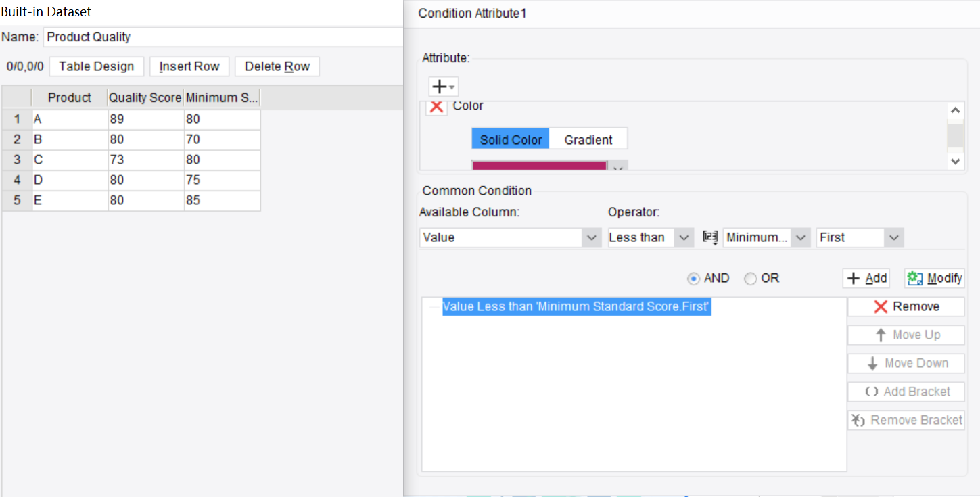Click the Minimum Score cell with value 85

pyautogui.click(x=222, y=200)
